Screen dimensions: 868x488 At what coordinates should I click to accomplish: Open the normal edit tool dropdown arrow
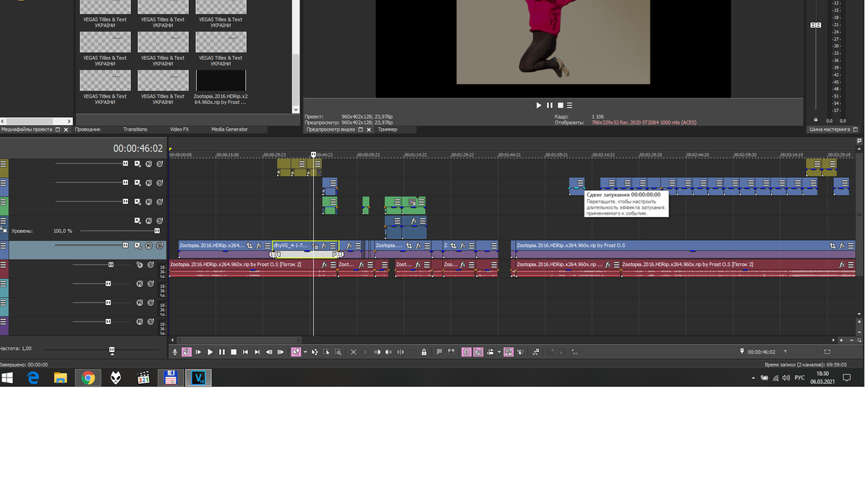pos(305,352)
